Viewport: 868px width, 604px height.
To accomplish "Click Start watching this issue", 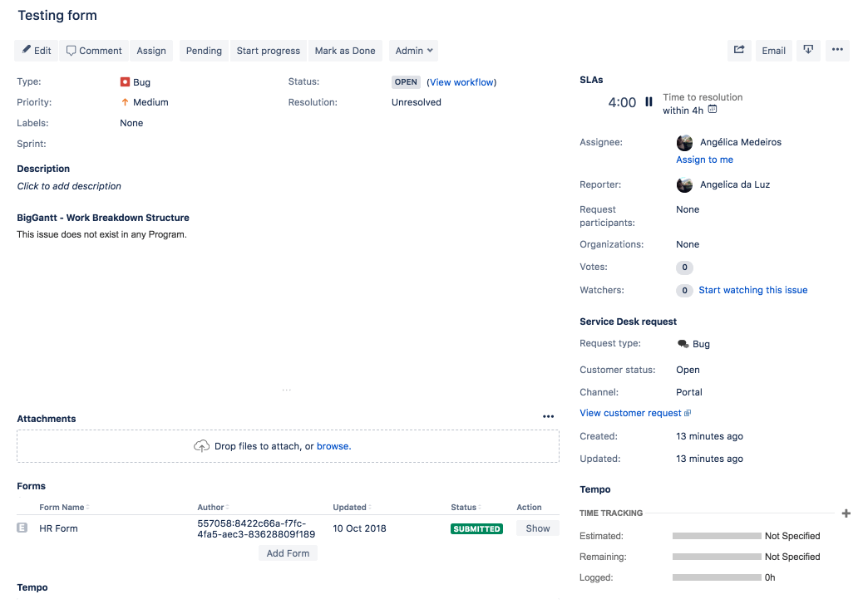I will tap(752, 289).
